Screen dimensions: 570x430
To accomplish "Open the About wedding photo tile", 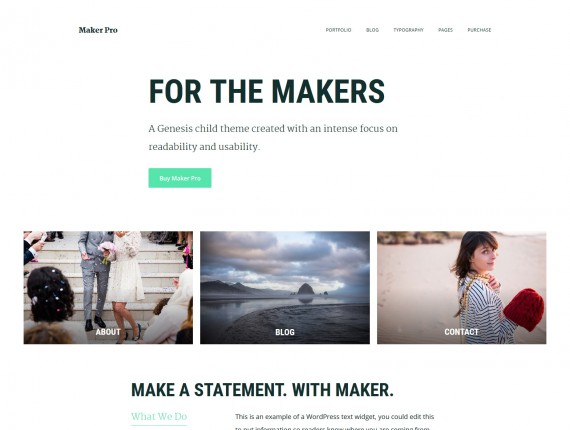I will click(x=108, y=288).
